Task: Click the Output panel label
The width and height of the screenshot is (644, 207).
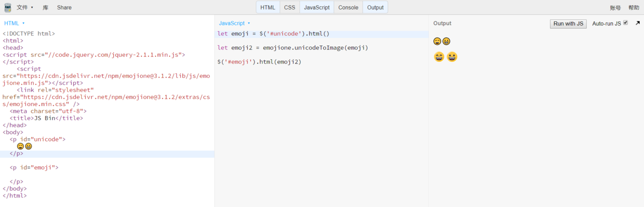Action: (442, 23)
